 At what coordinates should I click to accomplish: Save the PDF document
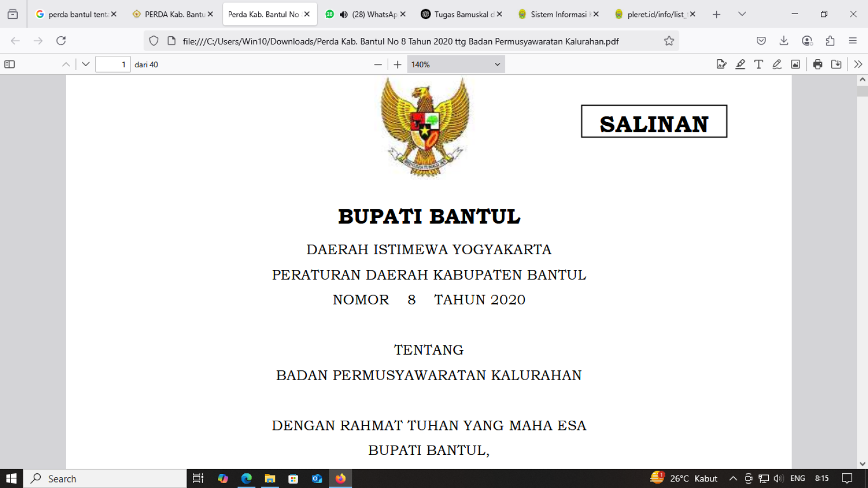pyautogui.click(x=837, y=65)
